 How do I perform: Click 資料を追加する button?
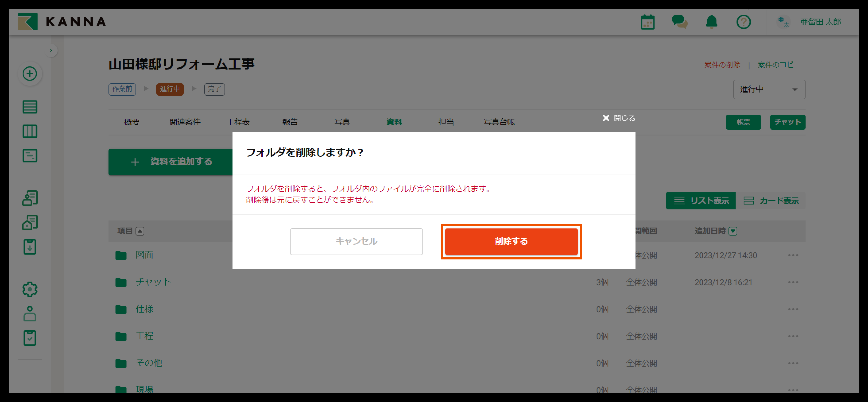[x=170, y=162]
